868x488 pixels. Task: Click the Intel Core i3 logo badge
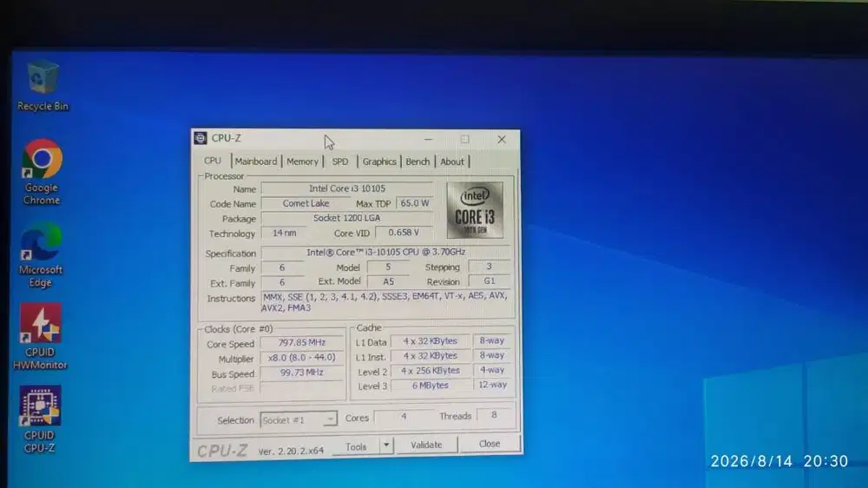475,210
